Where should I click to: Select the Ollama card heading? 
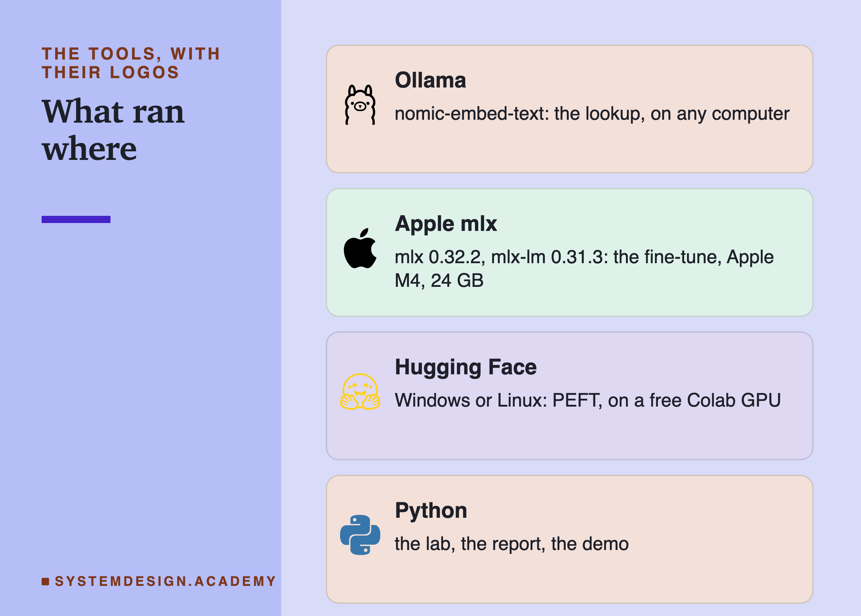[x=430, y=80]
